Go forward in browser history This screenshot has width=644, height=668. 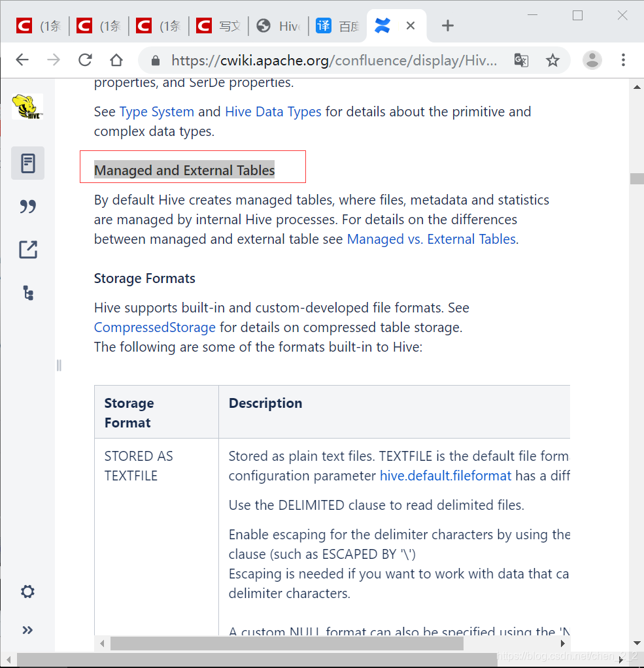[x=54, y=60]
